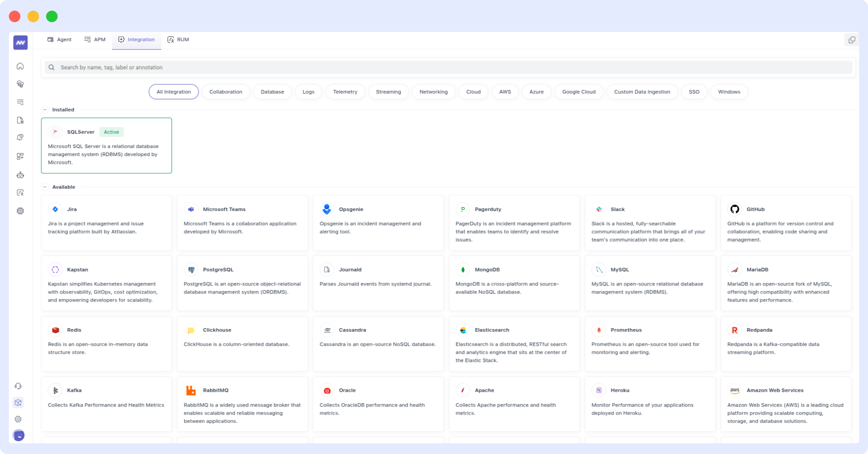Screen dimensions: 868x454
Task: Click the gear settings icon in sidebar
Action: point(18,419)
